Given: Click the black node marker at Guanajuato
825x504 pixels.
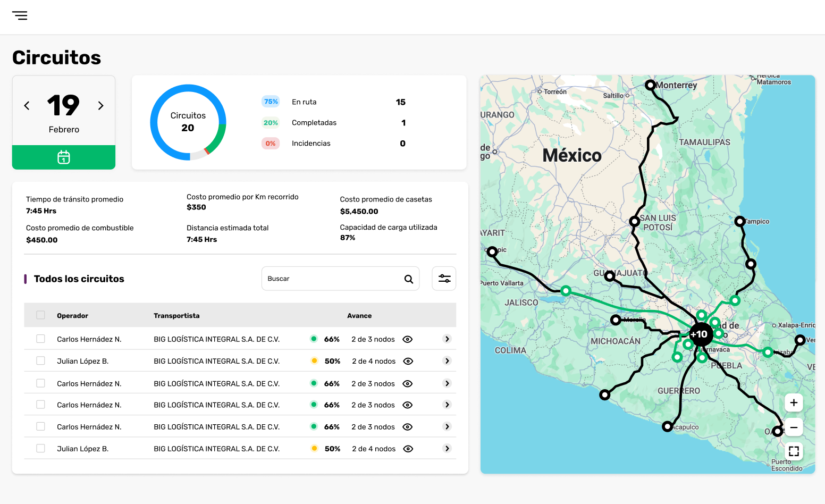Looking at the screenshot, I should coord(610,276).
